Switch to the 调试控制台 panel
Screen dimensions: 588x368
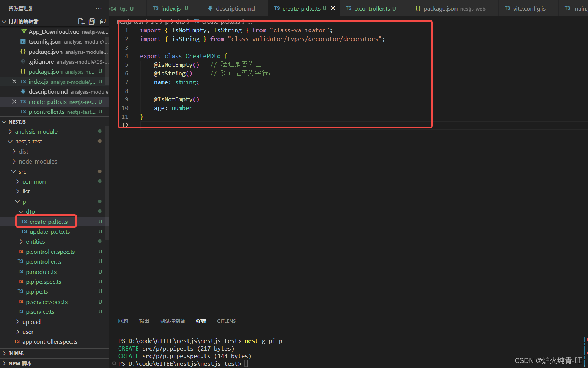click(173, 321)
